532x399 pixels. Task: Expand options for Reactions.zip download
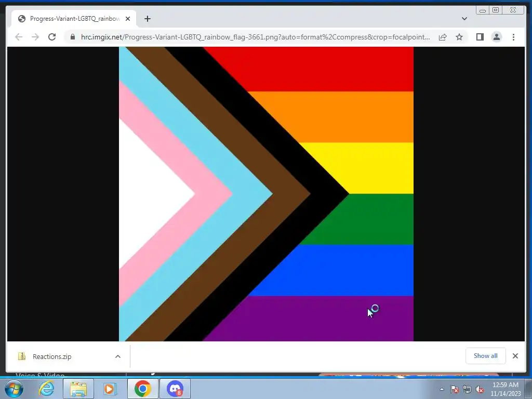click(118, 356)
